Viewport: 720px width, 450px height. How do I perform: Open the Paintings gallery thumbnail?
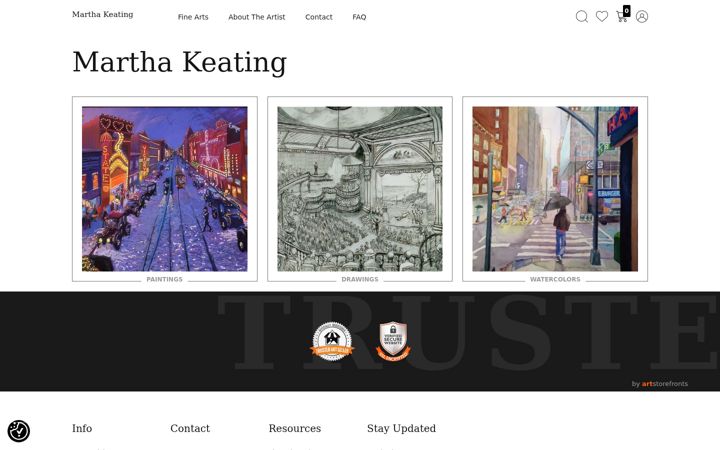coord(165,189)
